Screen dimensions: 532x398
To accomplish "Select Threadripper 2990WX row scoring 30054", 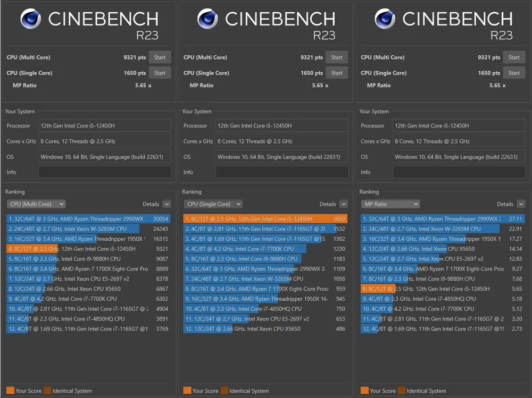I will 88,219.
